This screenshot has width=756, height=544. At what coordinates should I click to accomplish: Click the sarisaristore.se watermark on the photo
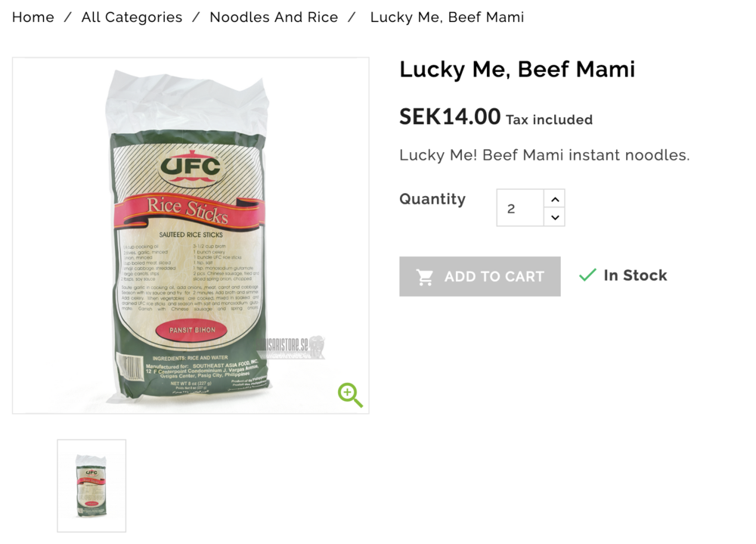(x=293, y=347)
